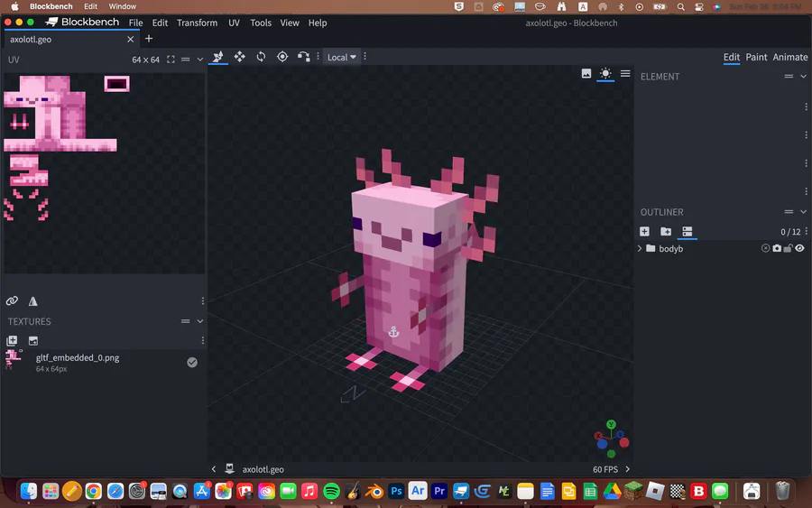Open the File menu
812x508 pixels.
135,23
